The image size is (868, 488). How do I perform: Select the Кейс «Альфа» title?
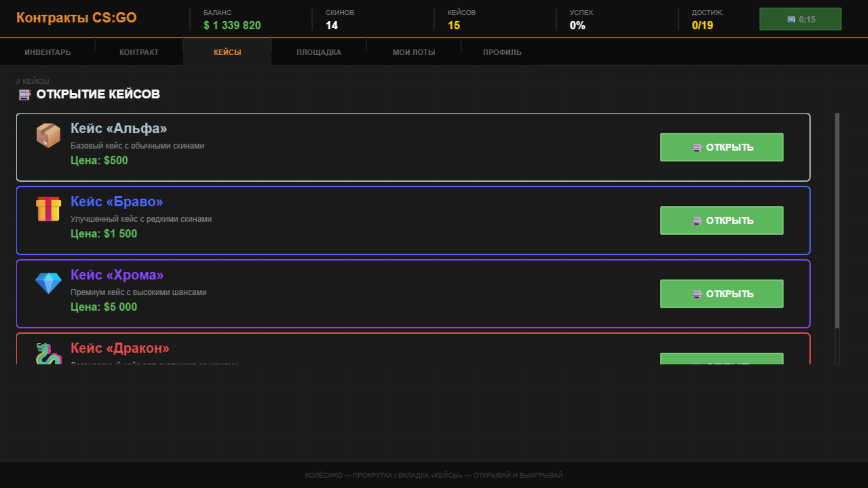point(119,128)
